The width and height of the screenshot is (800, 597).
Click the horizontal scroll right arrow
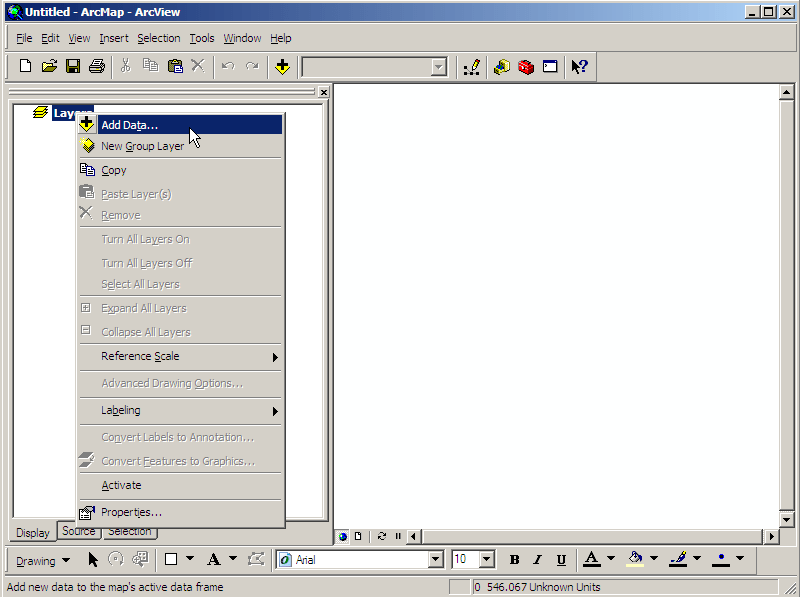pyautogui.click(x=771, y=536)
